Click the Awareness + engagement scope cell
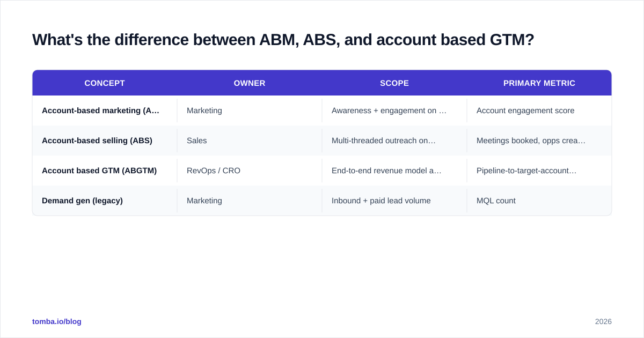This screenshot has height=338, width=644. [394, 111]
